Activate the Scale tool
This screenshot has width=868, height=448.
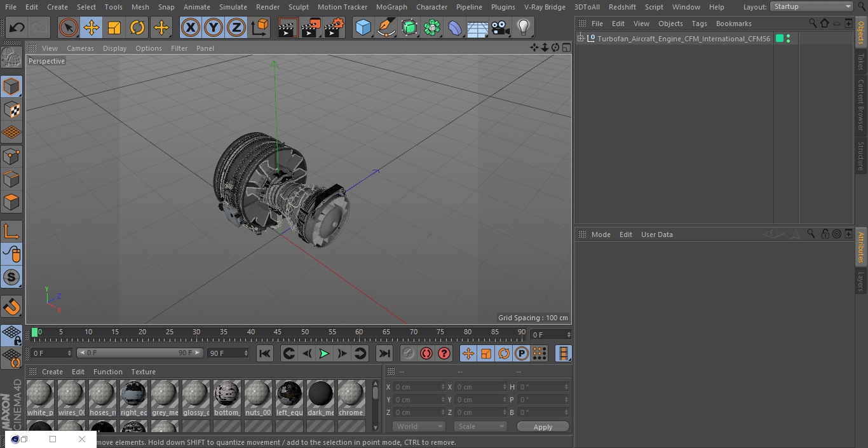point(114,27)
